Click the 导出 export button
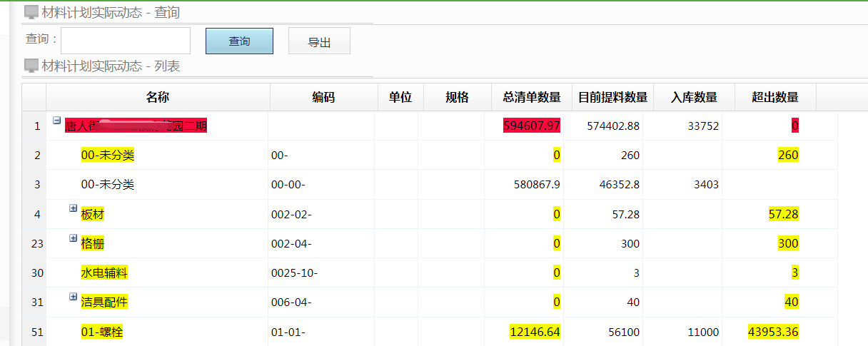Viewport: 868px width, 346px height. [x=319, y=41]
